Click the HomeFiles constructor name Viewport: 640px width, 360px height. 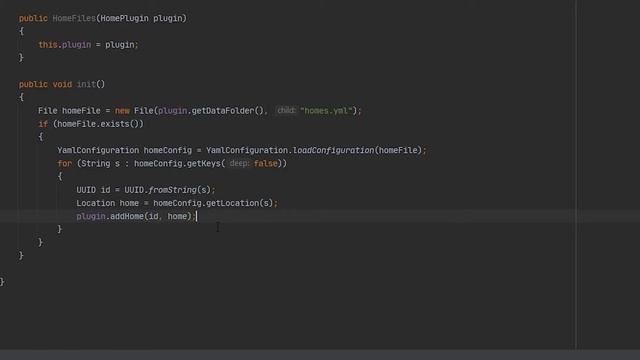74,18
